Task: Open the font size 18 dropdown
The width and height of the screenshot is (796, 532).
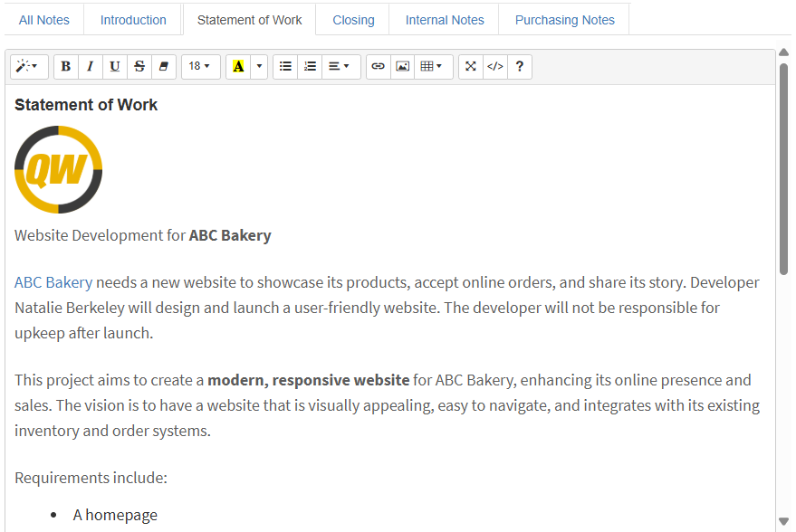Action: [200, 67]
